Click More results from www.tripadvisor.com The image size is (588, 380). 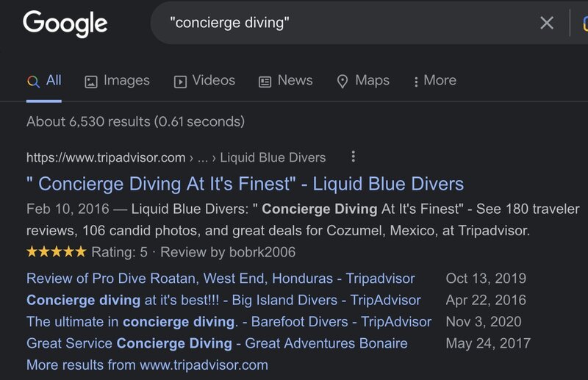147,365
